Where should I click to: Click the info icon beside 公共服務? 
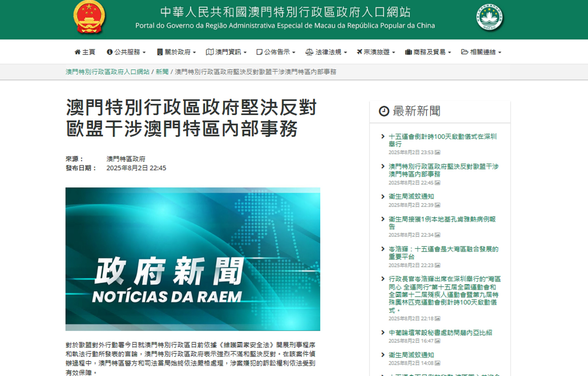click(x=109, y=52)
